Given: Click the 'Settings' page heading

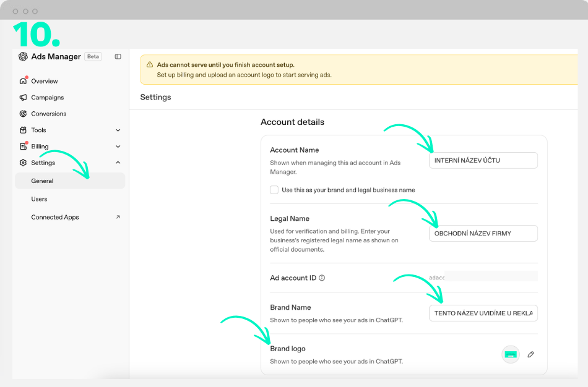Looking at the screenshot, I should [x=155, y=97].
